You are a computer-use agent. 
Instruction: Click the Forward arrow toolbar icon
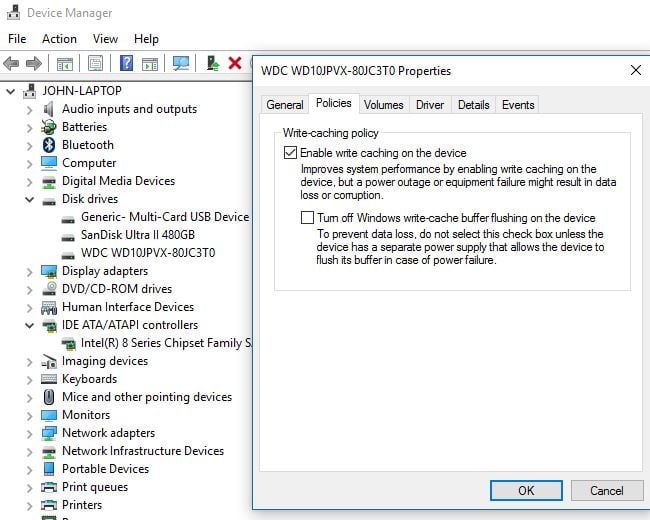pos(34,63)
